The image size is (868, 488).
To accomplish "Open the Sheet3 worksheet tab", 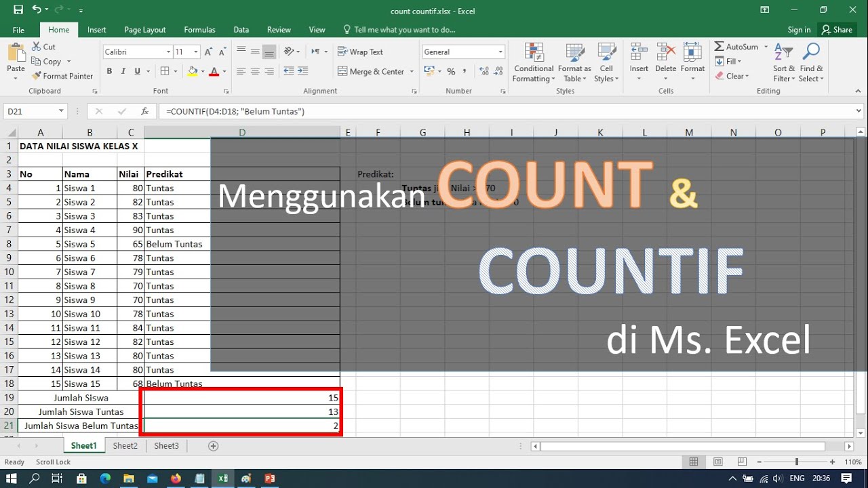I will coord(166,446).
